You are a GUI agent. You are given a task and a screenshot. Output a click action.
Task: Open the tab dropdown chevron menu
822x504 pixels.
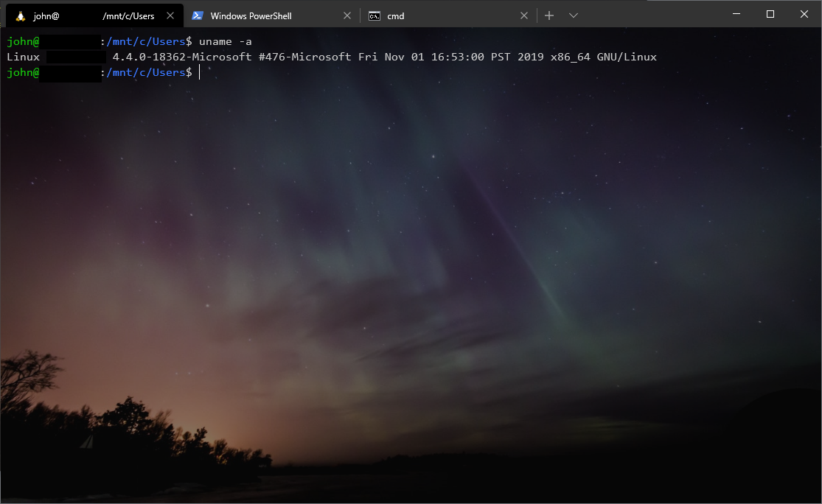coord(574,14)
